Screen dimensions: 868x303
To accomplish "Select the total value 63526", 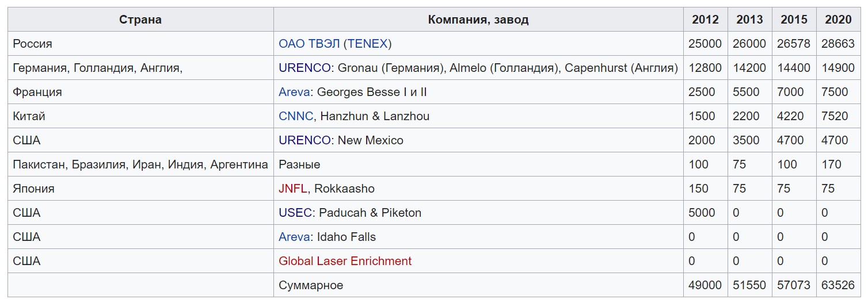I will tap(838, 285).
